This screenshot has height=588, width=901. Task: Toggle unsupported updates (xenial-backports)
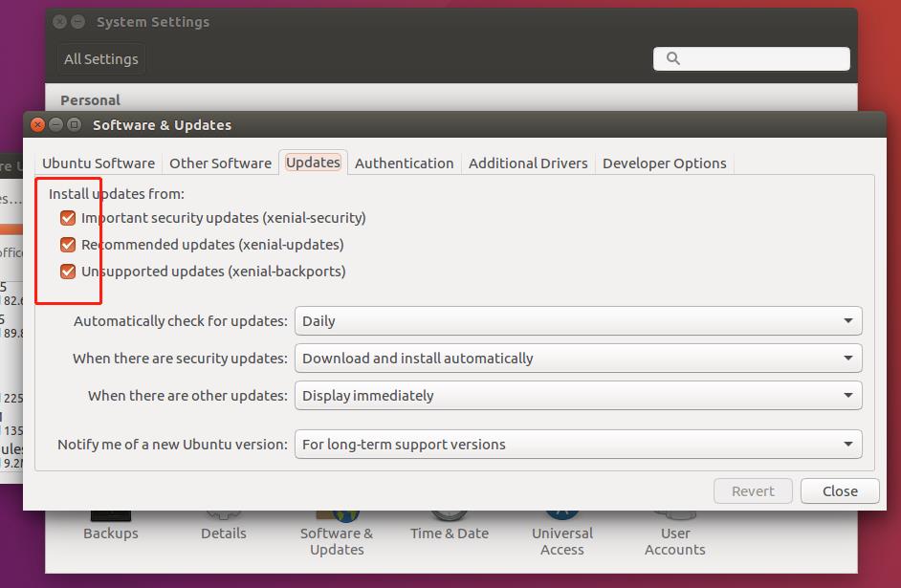pyautogui.click(x=68, y=271)
